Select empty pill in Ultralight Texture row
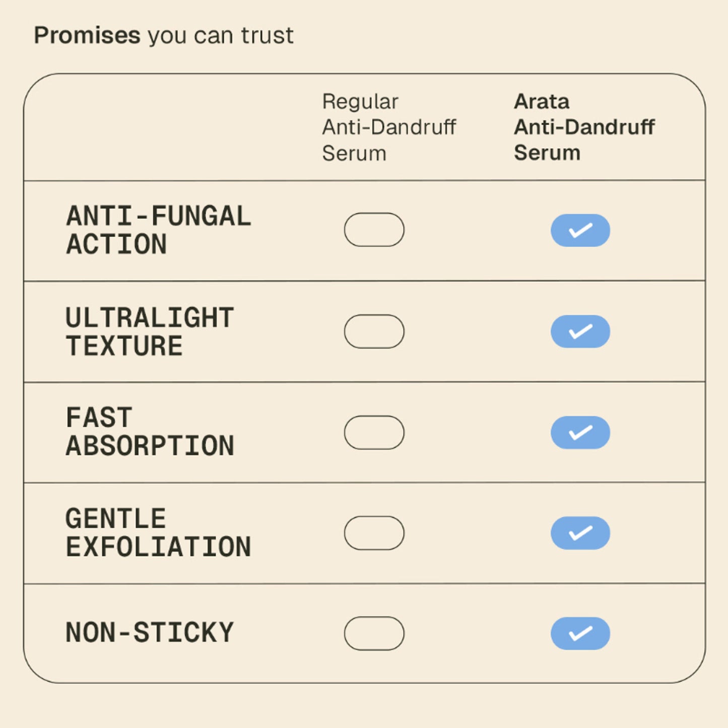Viewport: 728px width, 728px height. point(374,332)
